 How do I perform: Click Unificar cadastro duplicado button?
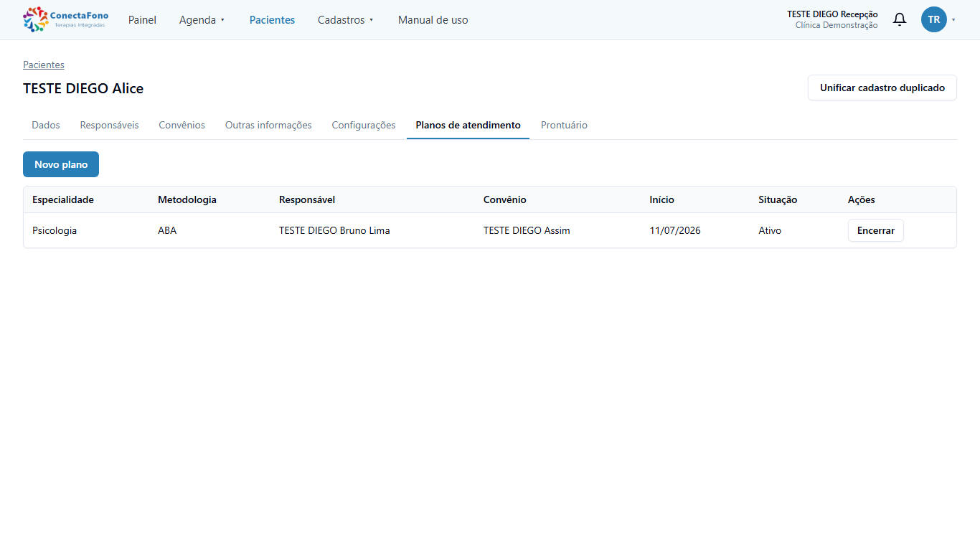[882, 88]
